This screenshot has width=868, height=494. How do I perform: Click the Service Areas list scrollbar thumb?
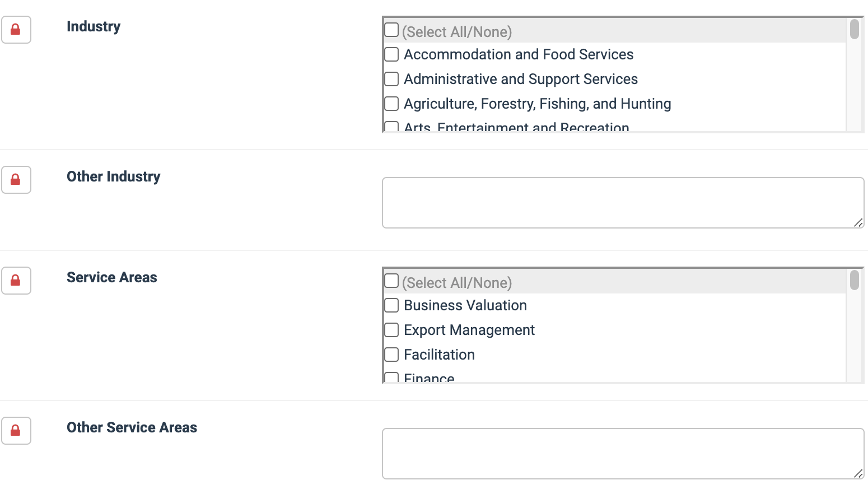point(854,280)
